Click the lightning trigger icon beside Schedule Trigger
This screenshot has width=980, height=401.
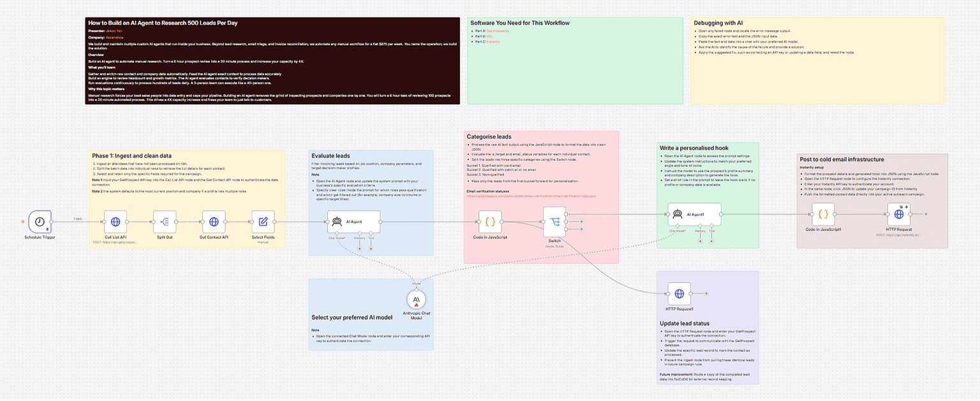[23, 222]
